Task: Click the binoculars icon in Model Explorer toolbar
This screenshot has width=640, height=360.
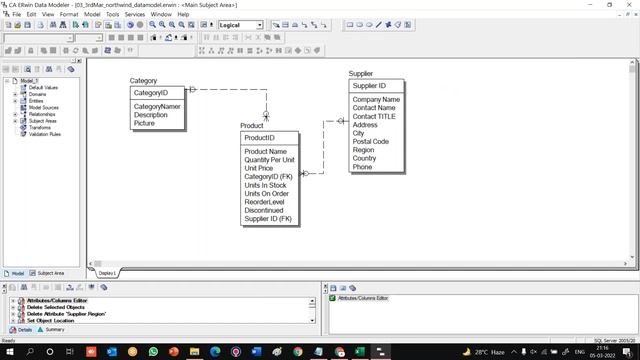Action: pos(49,69)
